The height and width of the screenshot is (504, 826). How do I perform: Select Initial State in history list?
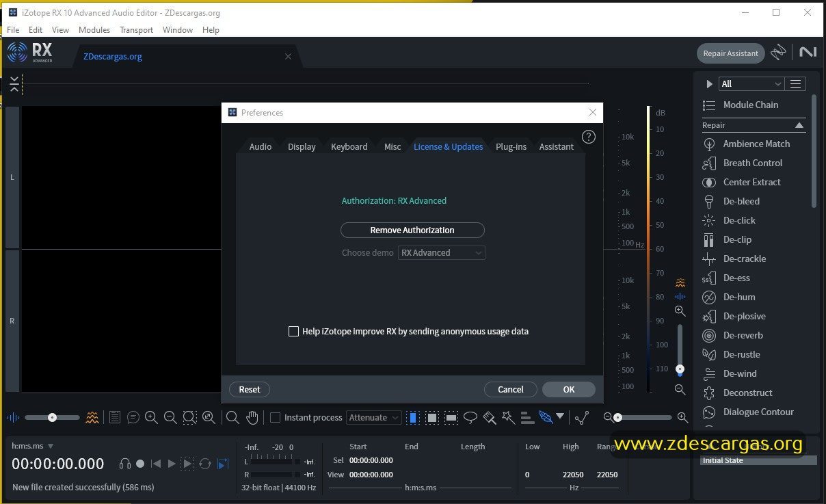(758, 460)
